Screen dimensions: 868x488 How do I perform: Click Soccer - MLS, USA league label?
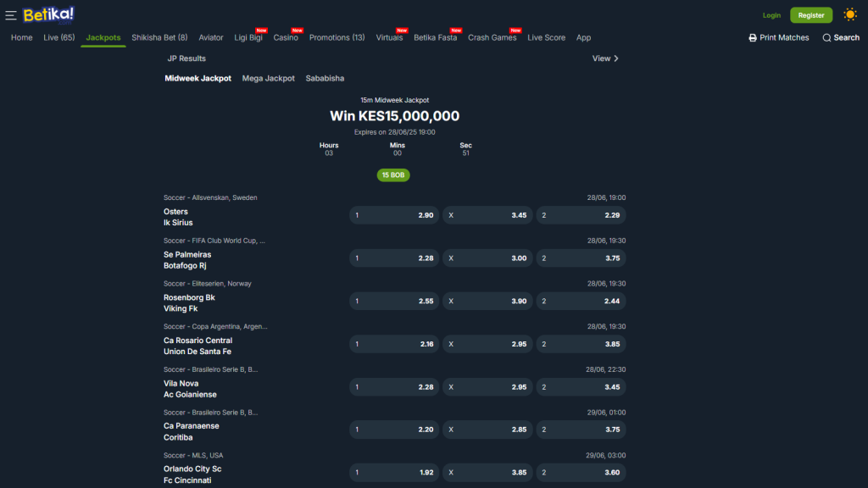(193, 455)
